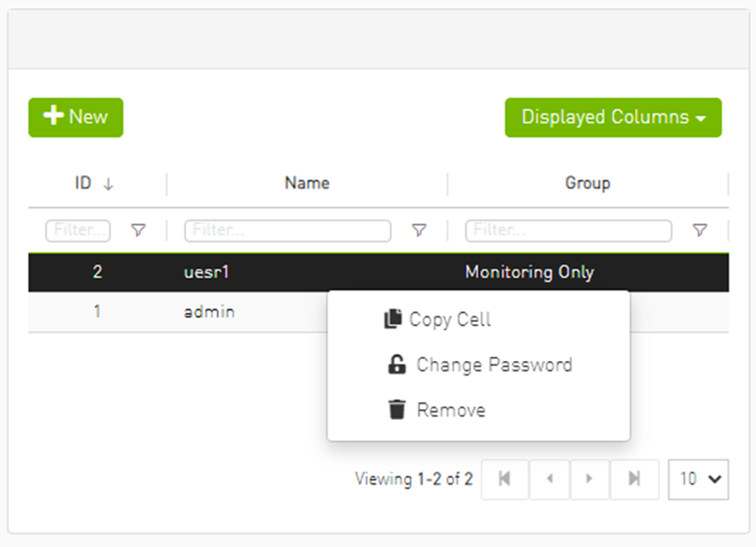The width and height of the screenshot is (756, 547).
Task: Sort by the ID column arrow
Action: pos(108,184)
